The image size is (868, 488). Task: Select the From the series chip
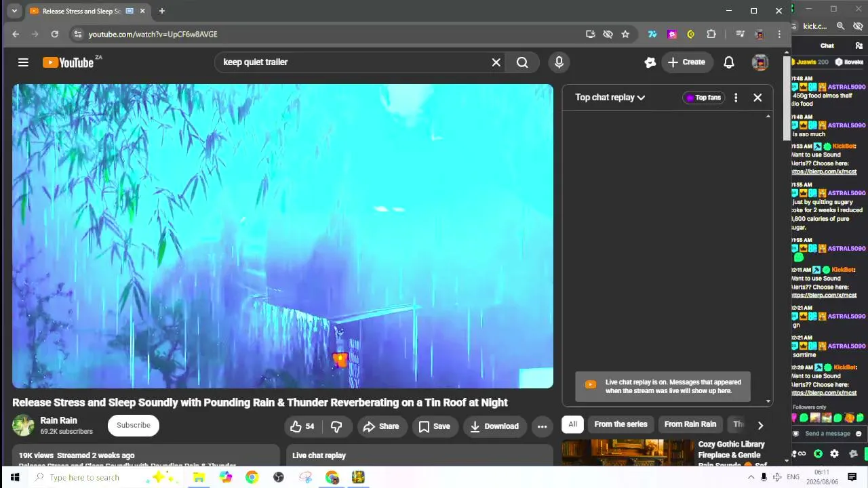point(621,424)
